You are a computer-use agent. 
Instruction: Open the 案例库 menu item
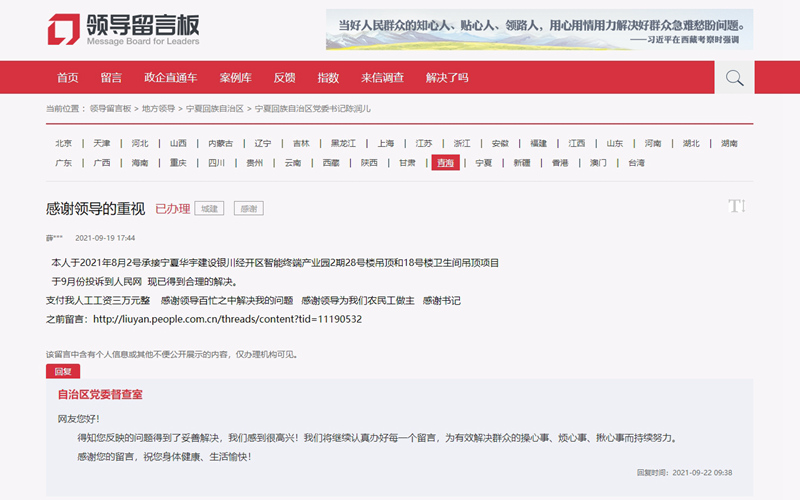click(x=236, y=78)
